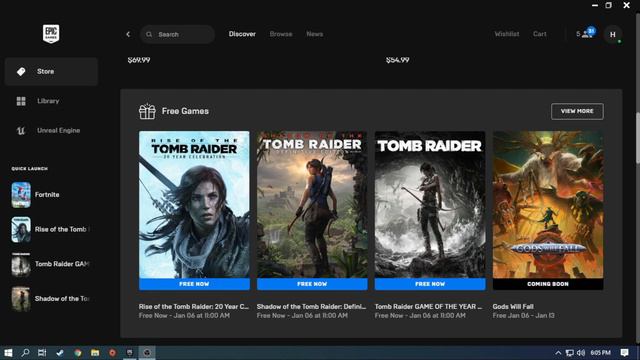This screenshot has width=640, height=360.
Task: Open the Windows Start menu
Action: 8,353
